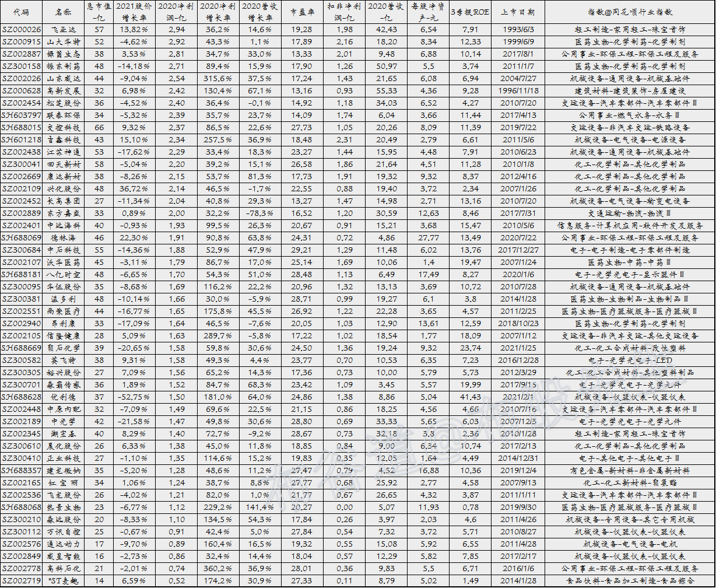
Task: Select stock name 华伍股份
Action: coord(64,287)
